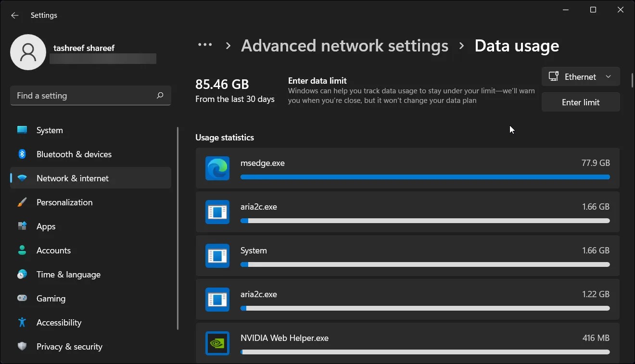Click the Accounts icon in sidebar
Viewport: 635px width, 364px height.
click(x=22, y=250)
